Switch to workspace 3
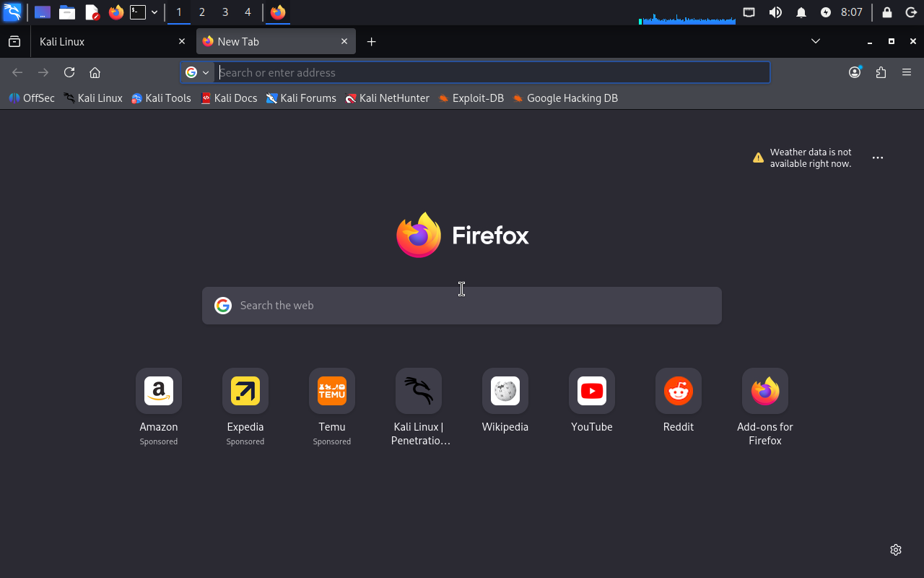Viewport: 924px width, 578px height. tap(225, 12)
